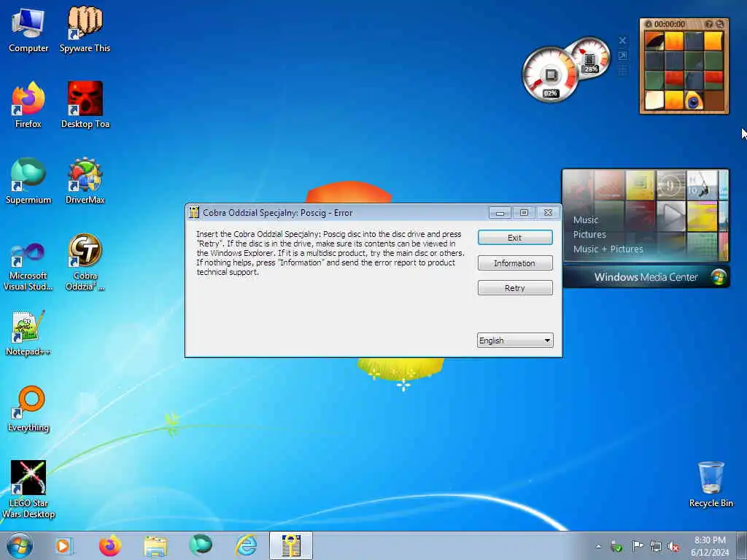Open Firefox from the taskbar
Image resolution: width=747 pixels, height=560 pixels.
coord(109,545)
